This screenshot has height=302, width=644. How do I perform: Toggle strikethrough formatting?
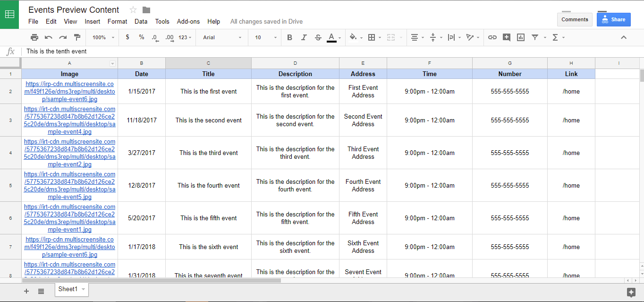318,37
